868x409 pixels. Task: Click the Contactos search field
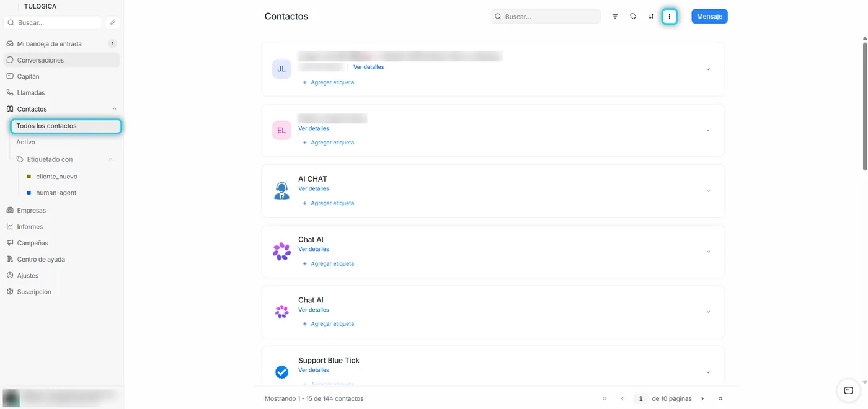(546, 17)
